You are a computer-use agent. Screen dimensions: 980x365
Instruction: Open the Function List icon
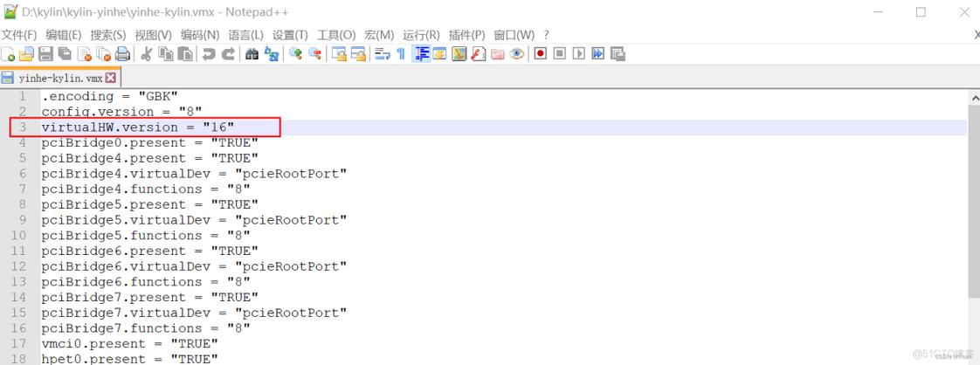[x=478, y=54]
